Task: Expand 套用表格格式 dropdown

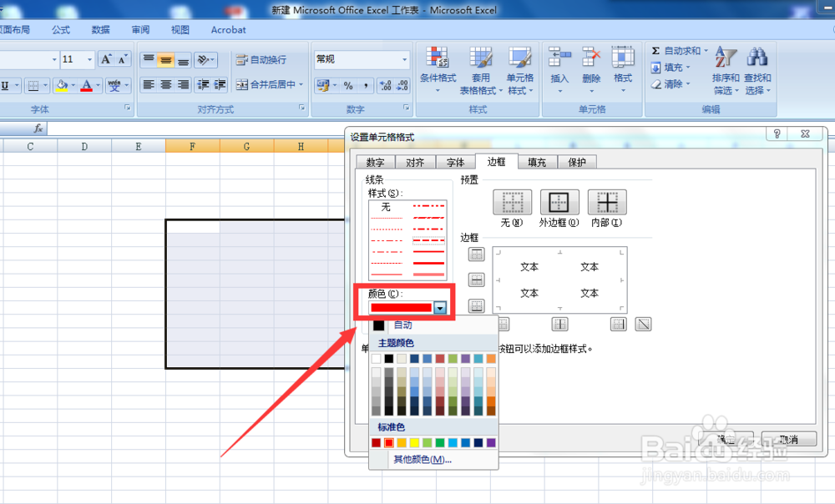Action: click(480, 71)
